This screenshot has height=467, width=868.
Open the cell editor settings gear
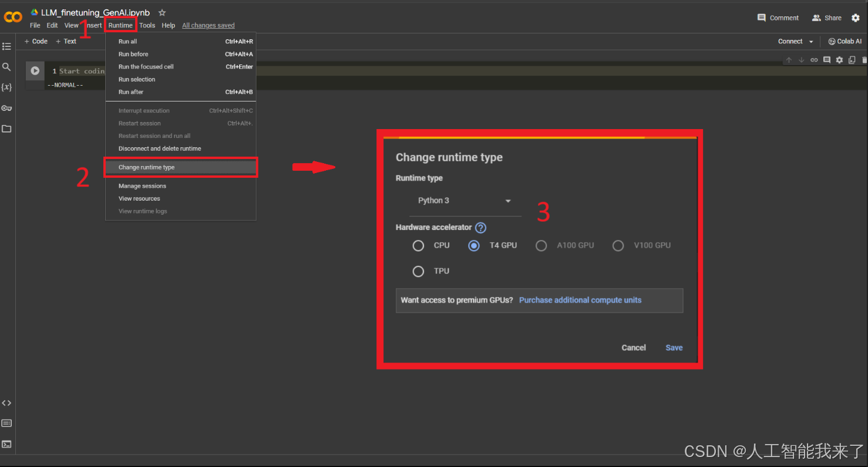[x=839, y=60]
